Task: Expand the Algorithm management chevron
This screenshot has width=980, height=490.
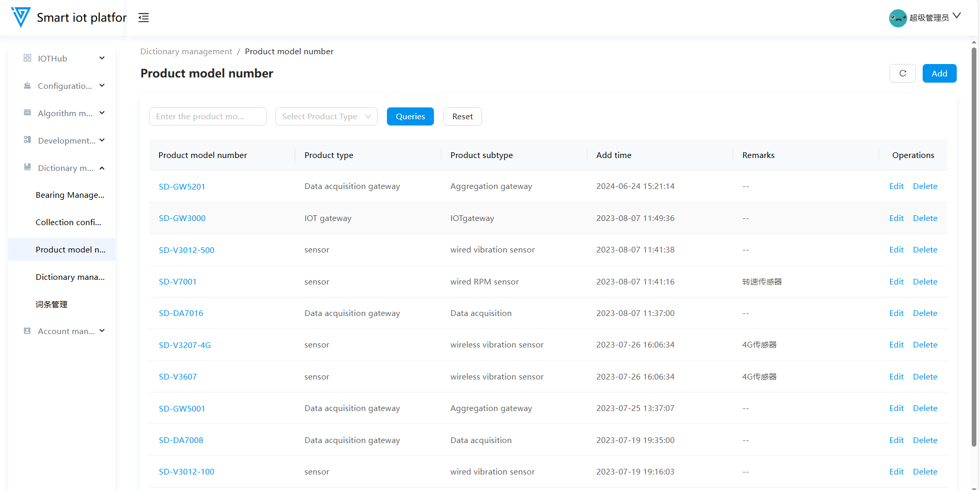Action: [102, 113]
